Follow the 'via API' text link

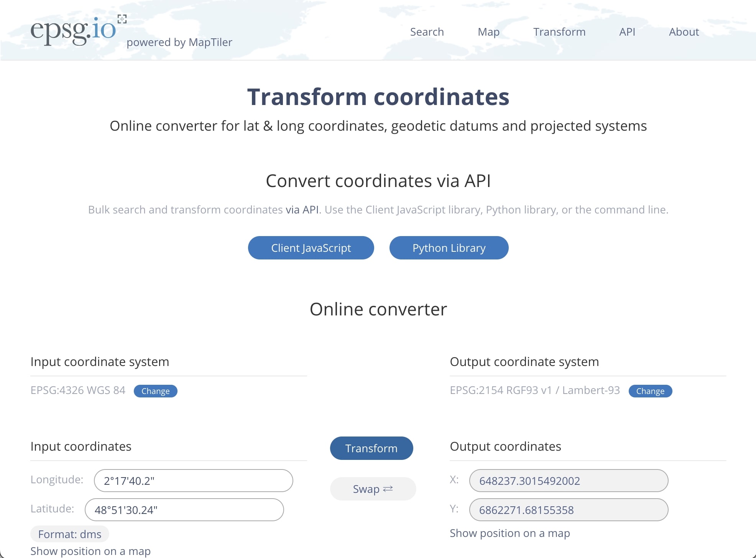(302, 210)
